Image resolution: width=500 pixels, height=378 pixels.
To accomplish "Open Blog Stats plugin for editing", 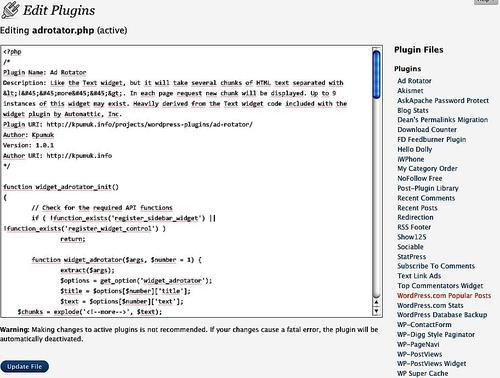I will [x=413, y=110].
